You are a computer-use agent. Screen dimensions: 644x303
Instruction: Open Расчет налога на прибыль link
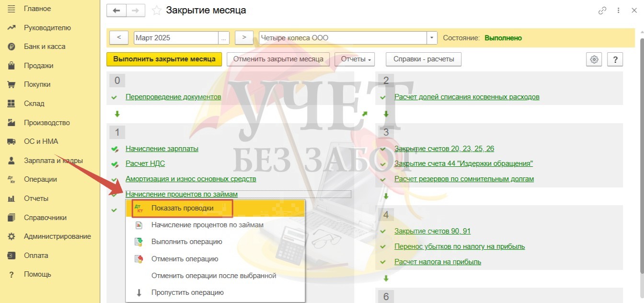[437, 262]
